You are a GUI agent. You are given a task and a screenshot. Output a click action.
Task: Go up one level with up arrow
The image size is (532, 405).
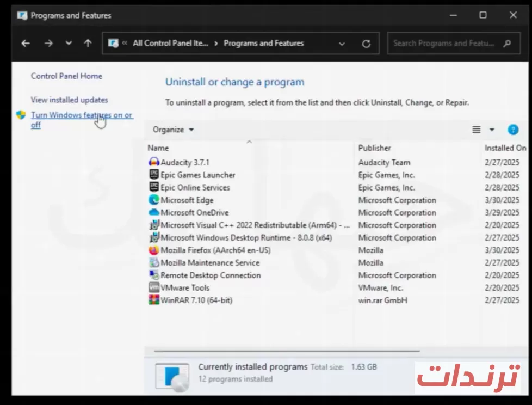pos(88,43)
